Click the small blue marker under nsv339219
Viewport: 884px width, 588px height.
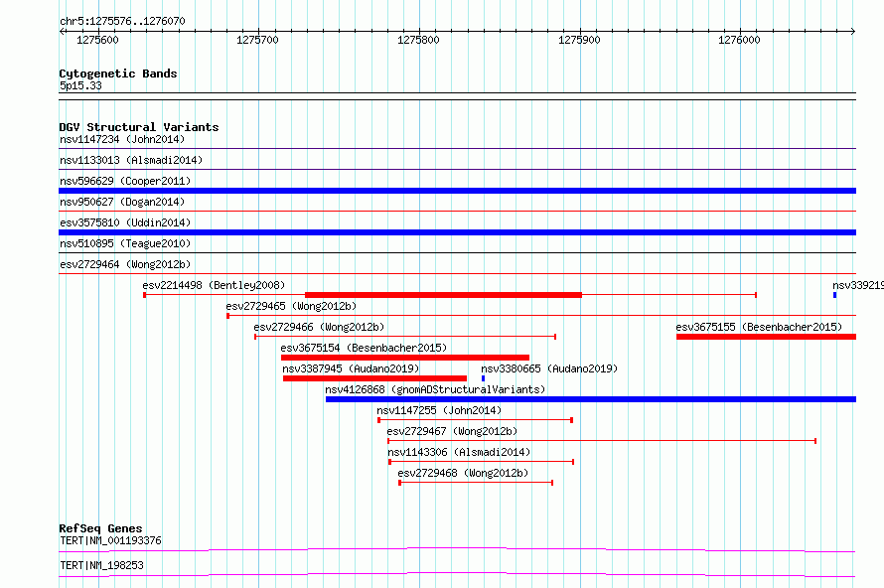[x=835, y=295]
